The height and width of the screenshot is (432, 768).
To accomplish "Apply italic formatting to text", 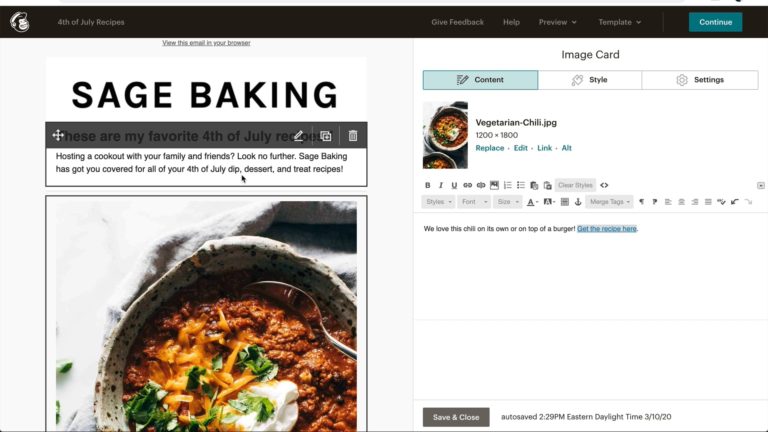I will point(441,185).
